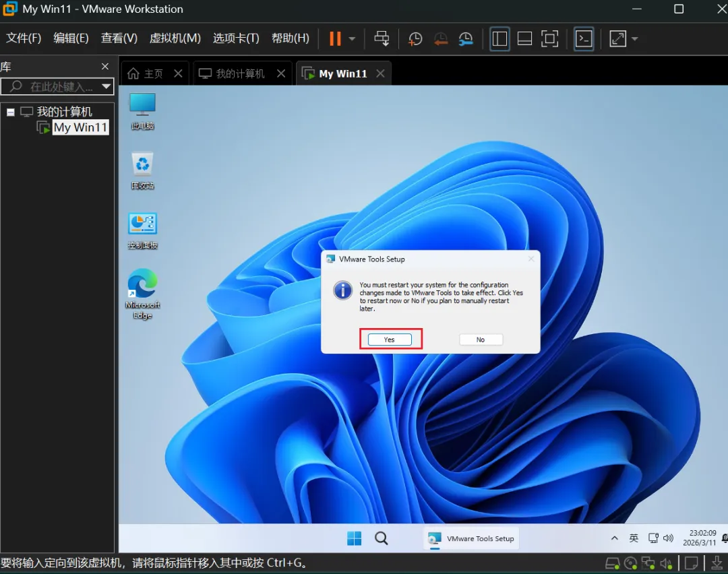Open the 查看(V) menu
728x574 pixels.
pos(119,38)
